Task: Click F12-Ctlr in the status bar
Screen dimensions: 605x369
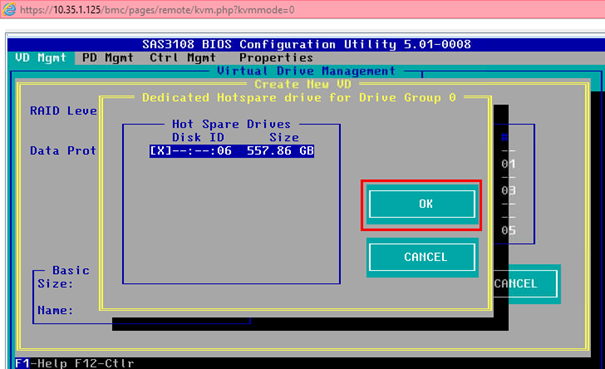Action: pyautogui.click(x=104, y=363)
